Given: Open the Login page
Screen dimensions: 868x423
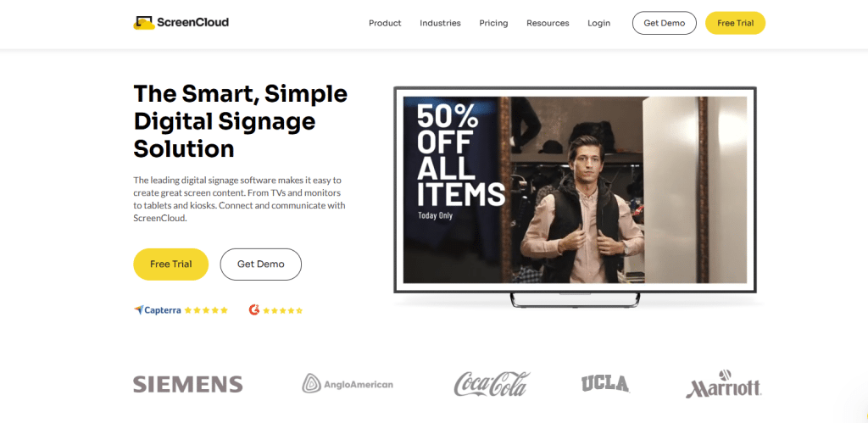Looking at the screenshot, I should click(599, 23).
